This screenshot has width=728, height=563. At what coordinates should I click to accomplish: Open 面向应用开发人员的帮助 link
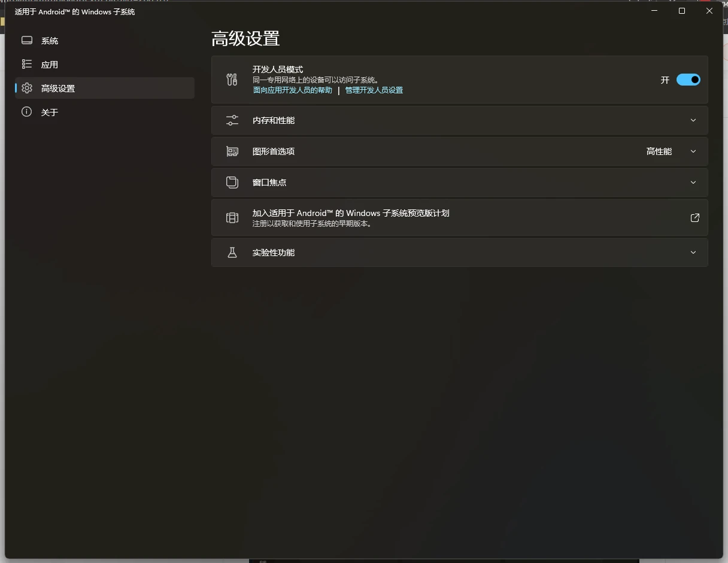(292, 90)
